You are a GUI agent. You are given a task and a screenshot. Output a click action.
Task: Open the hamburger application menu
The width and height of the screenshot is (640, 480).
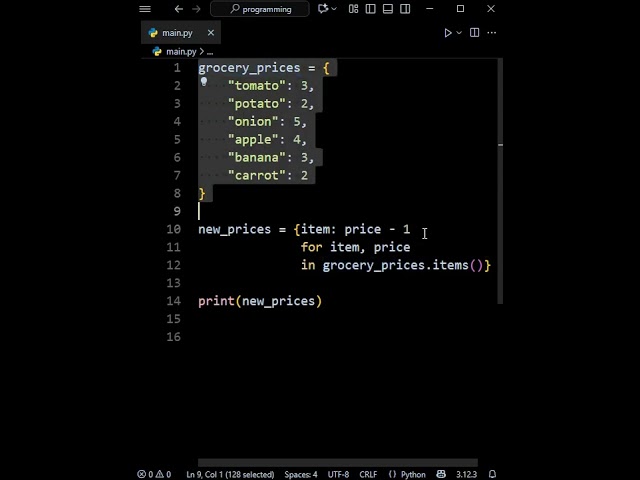coord(145,9)
